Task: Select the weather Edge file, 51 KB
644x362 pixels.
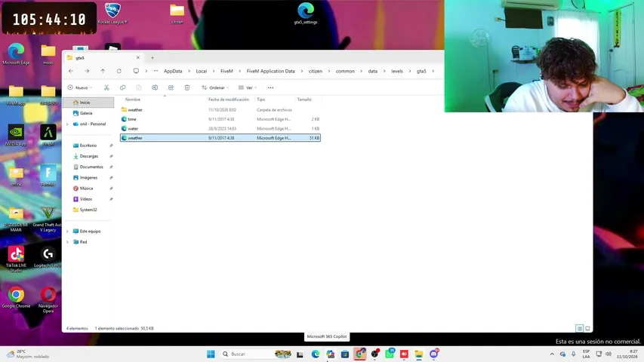Action: (220, 138)
